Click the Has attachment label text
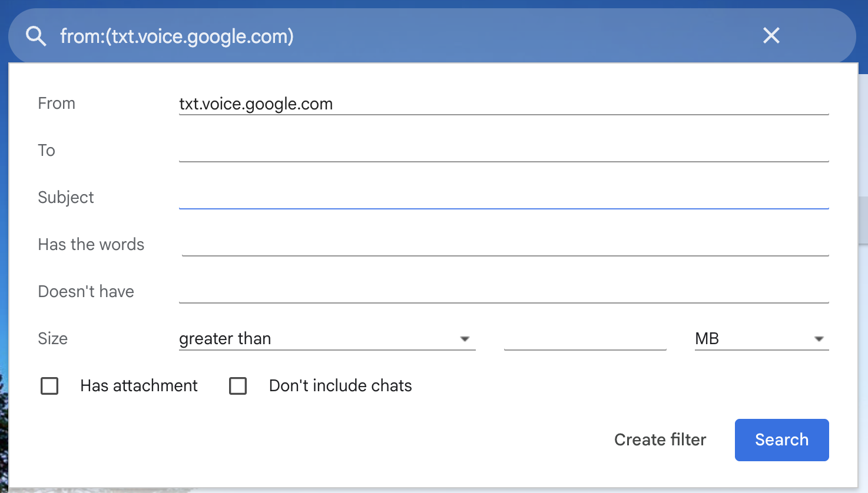Viewport: 868px width, 493px height. tap(139, 386)
